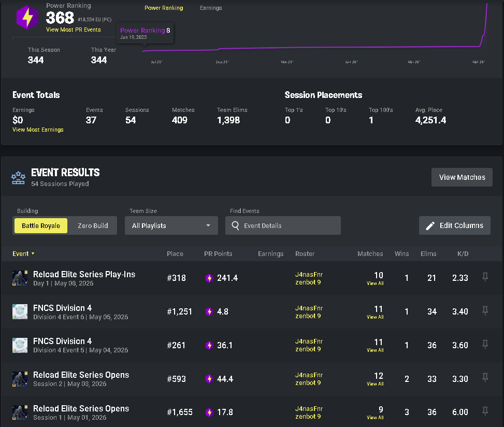Screen dimensions: 504x427
Task: Click PR lightning icon beside 17.8 points
Action: click(209, 412)
